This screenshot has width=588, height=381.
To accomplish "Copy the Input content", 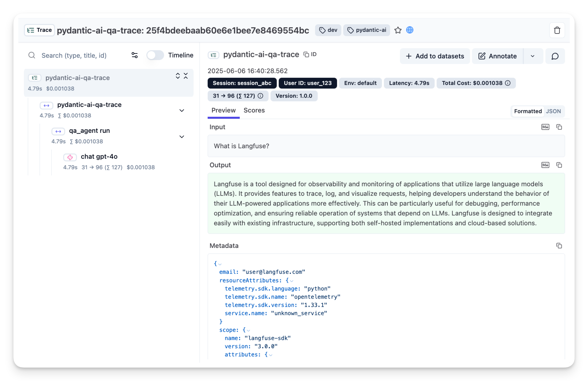I will pos(559,127).
